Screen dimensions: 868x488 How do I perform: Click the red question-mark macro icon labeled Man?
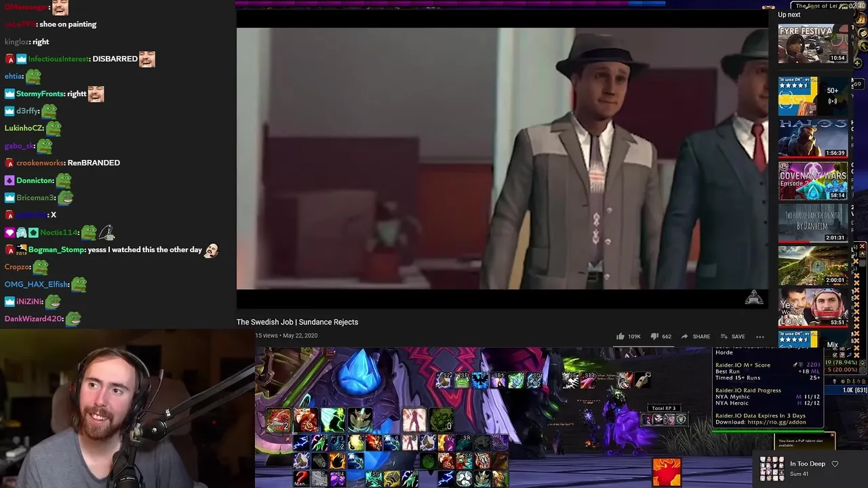[x=301, y=479]
